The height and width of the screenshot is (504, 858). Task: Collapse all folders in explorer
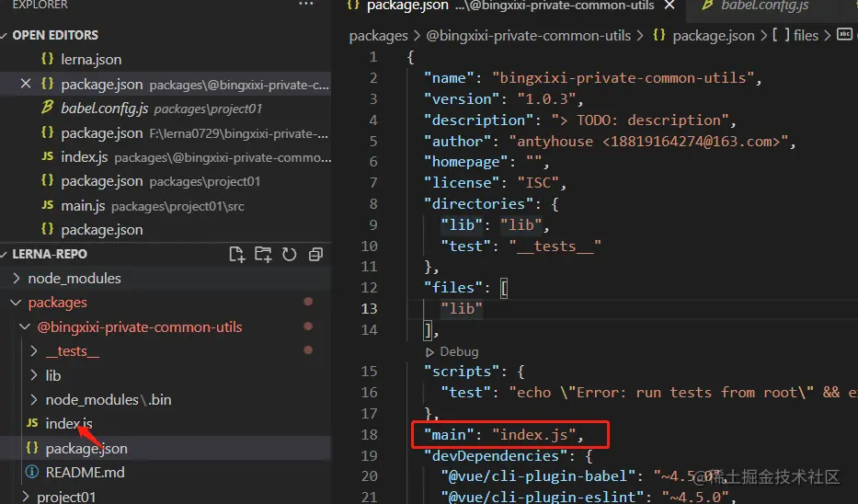click(315, 255)
